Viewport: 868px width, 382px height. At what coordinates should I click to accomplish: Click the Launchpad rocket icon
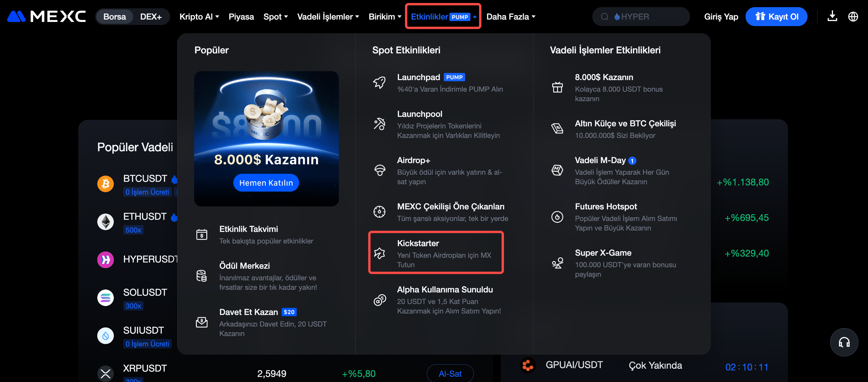[379, 82]
